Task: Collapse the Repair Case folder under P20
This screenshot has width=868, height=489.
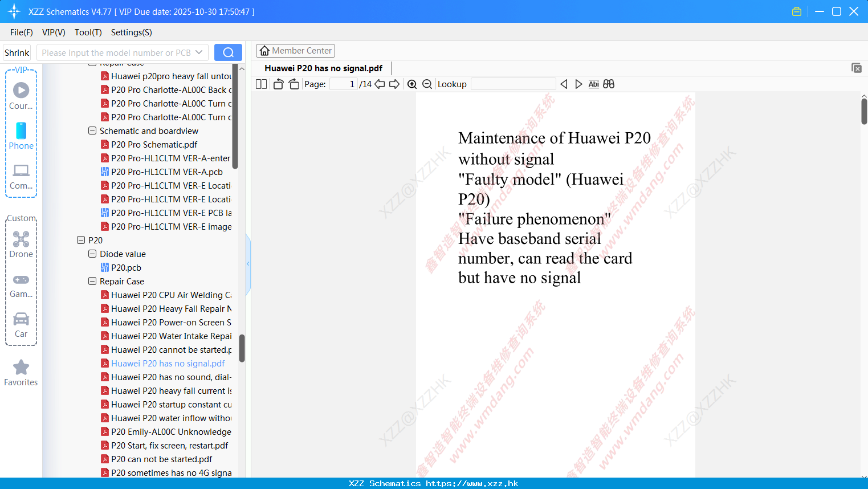Action: tap(92, 281)
